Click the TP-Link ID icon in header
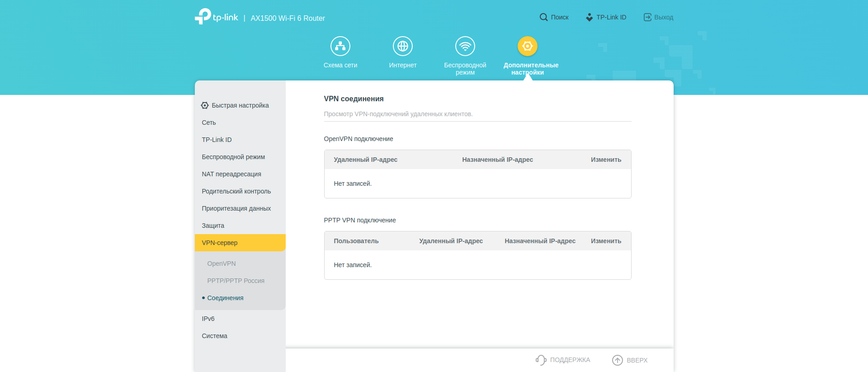This screenshot has height=372, width=868. coord(589,17)
